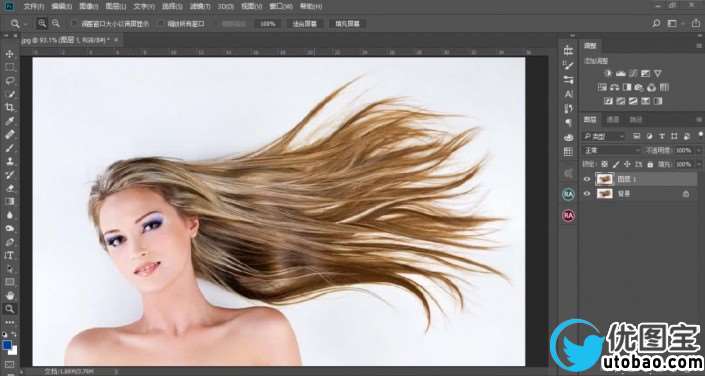Toggle the resize windows to fit checkbox
Viewport: 705px width, 376px height.
tap(74, 23)
